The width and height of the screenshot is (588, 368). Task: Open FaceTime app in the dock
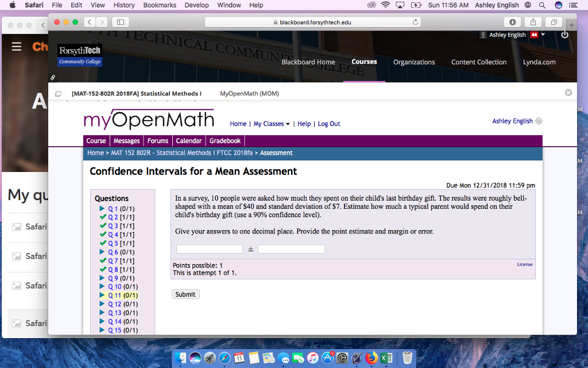coord(298,358)
